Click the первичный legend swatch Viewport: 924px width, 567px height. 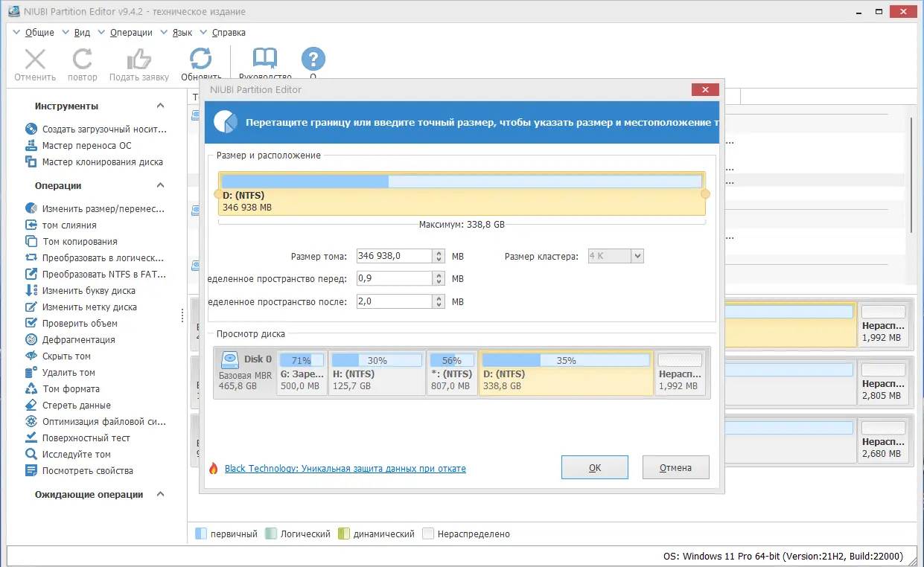click(200, 534)
